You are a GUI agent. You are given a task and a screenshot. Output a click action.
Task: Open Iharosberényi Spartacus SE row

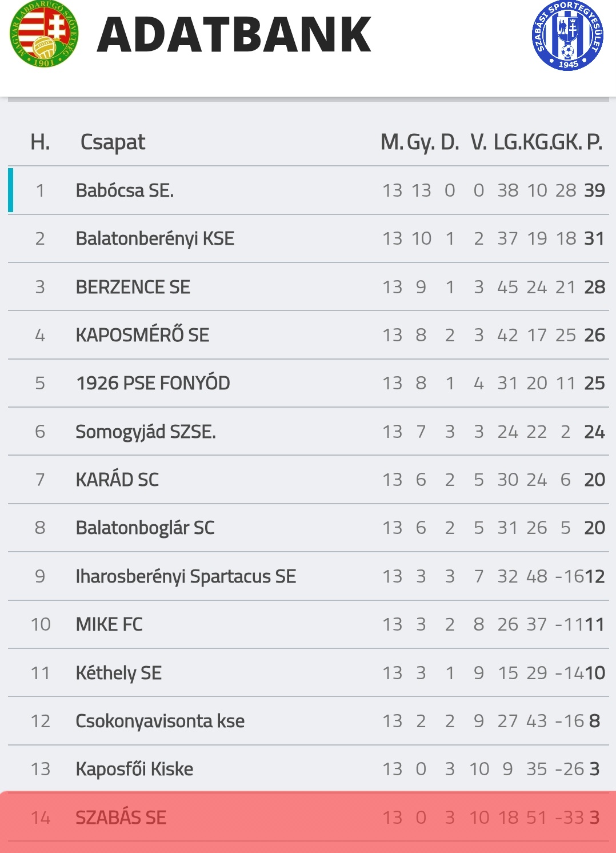pyautogui.click(x=186, y=576)
